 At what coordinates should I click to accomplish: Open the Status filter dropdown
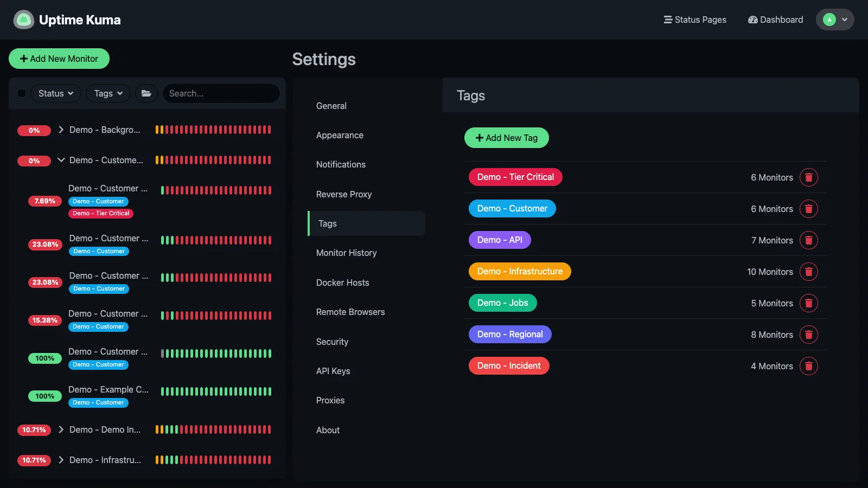click(56, 93)
